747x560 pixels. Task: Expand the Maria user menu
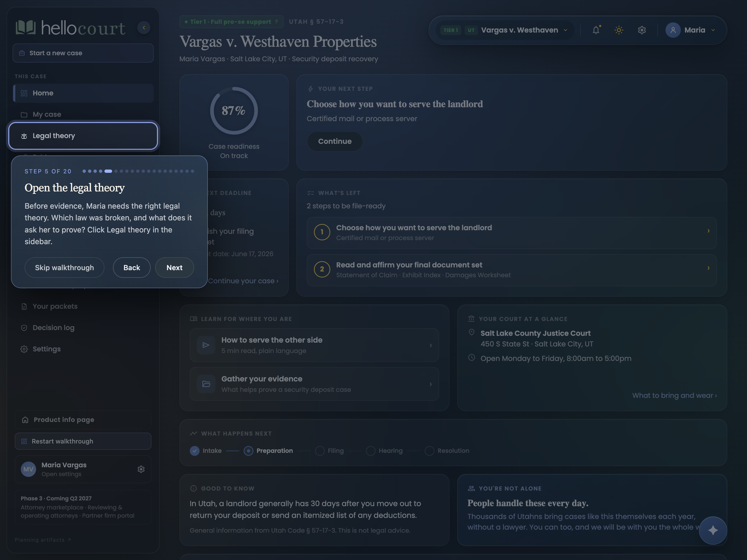click(691, 30)
